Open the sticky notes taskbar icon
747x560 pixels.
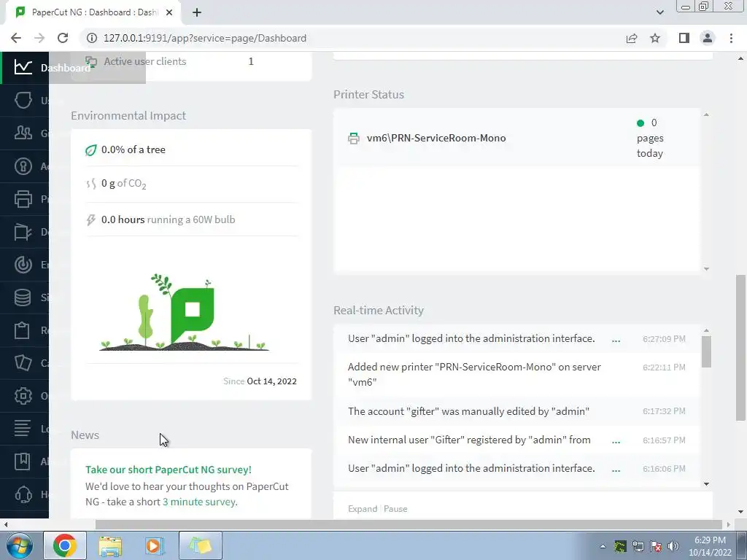(x=200, y=545)
